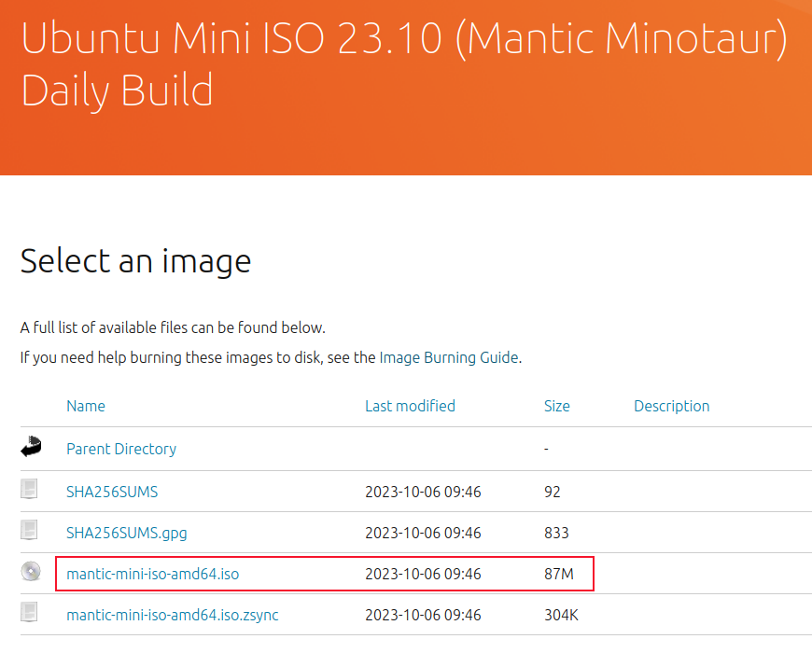Open the SHA256SUMS file
Viewport: 812px width, 653px height.
click(x=112, y=492)
